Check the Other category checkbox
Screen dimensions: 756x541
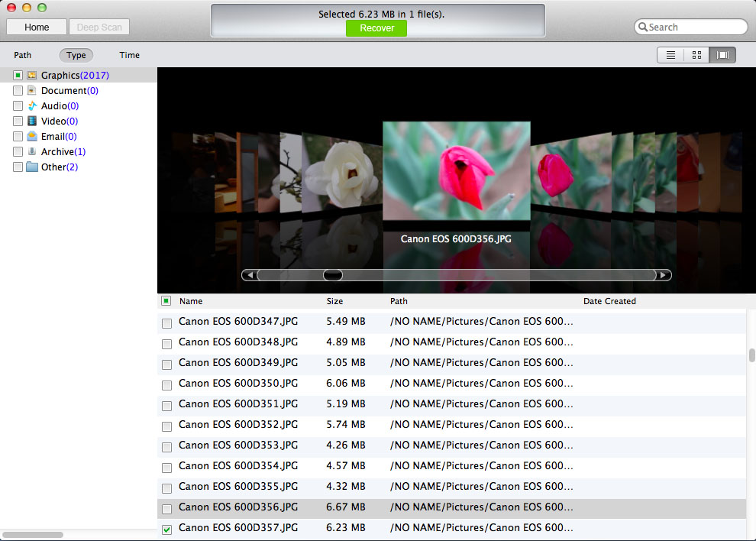18,167
